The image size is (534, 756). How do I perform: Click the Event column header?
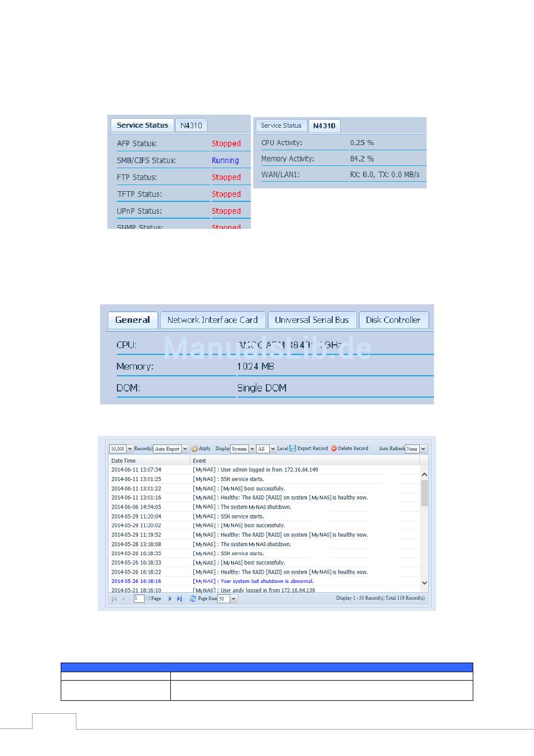point(305,461)
